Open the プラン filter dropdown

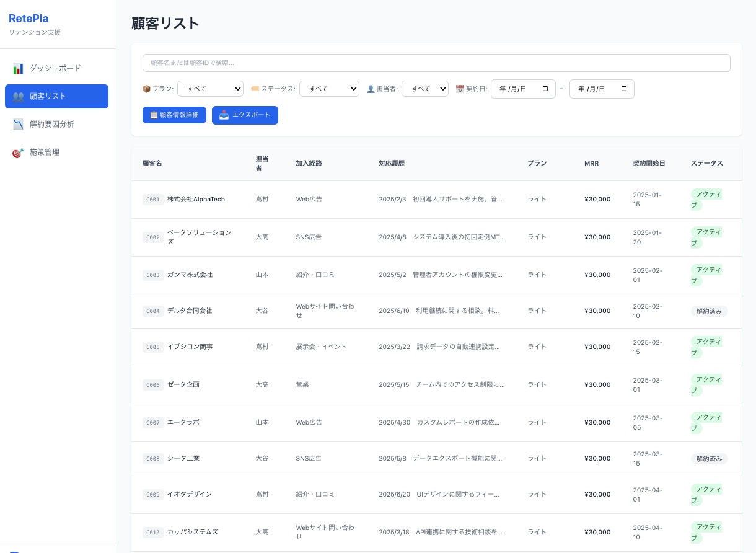(210, 89)
